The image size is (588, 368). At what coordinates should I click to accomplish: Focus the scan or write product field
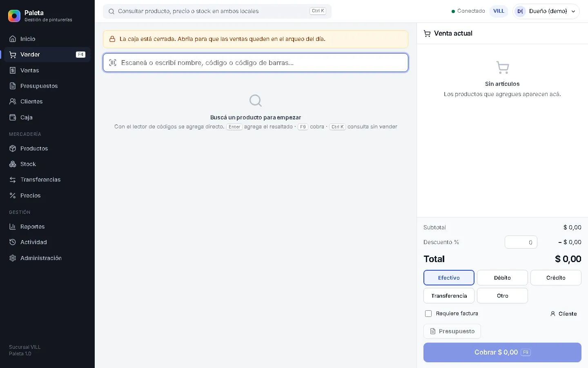[x=256, y=63]
